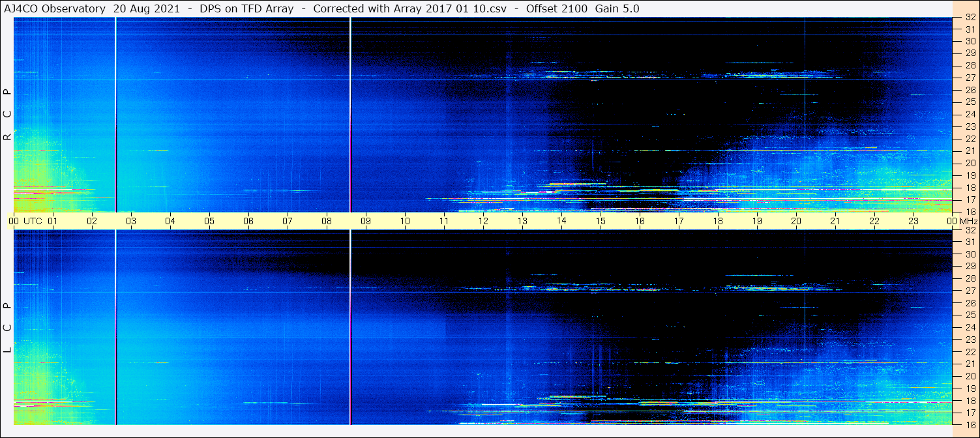
Task: Click 28 MHz tick on LCP frequency scale
Action: tap(970, 278)
